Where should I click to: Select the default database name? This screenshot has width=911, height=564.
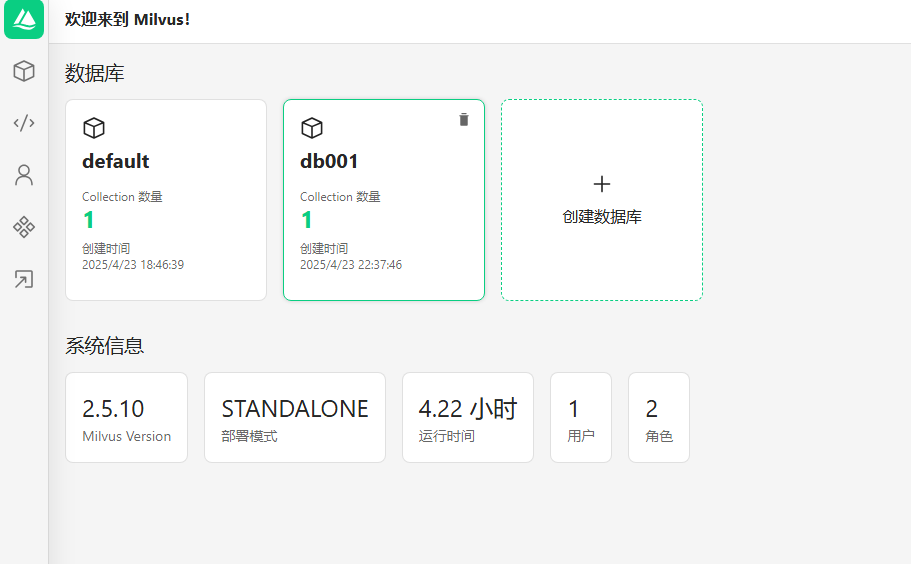click(x=116, y=161)
